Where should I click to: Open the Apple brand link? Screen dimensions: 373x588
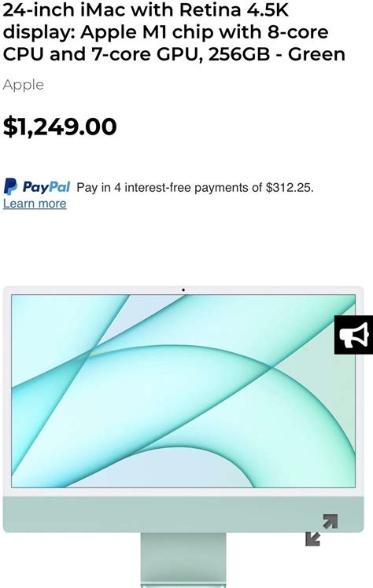(24, 85)
